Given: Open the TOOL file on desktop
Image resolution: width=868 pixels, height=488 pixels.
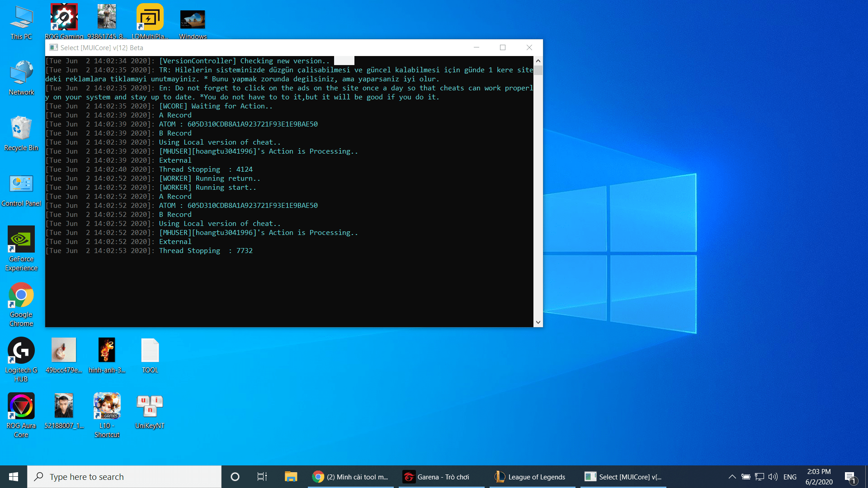Looking at the screenshot, I should tap(150, 356).
